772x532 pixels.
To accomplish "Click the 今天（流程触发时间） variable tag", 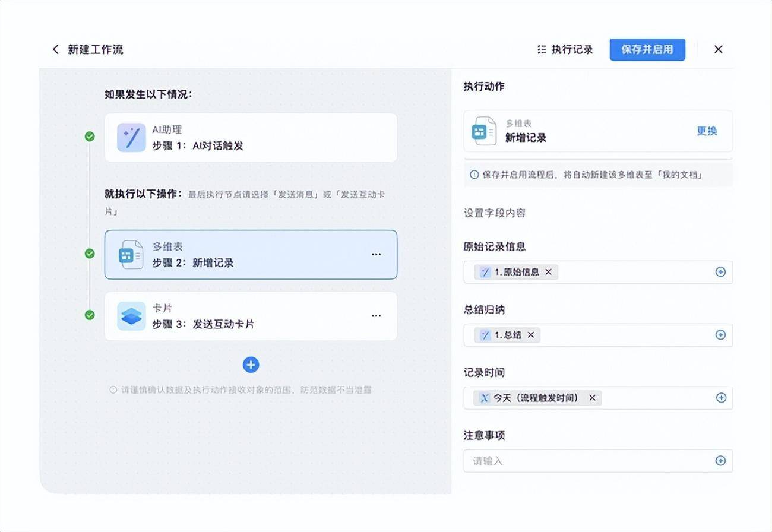I will pyautogui.click(x=537, y=398).
